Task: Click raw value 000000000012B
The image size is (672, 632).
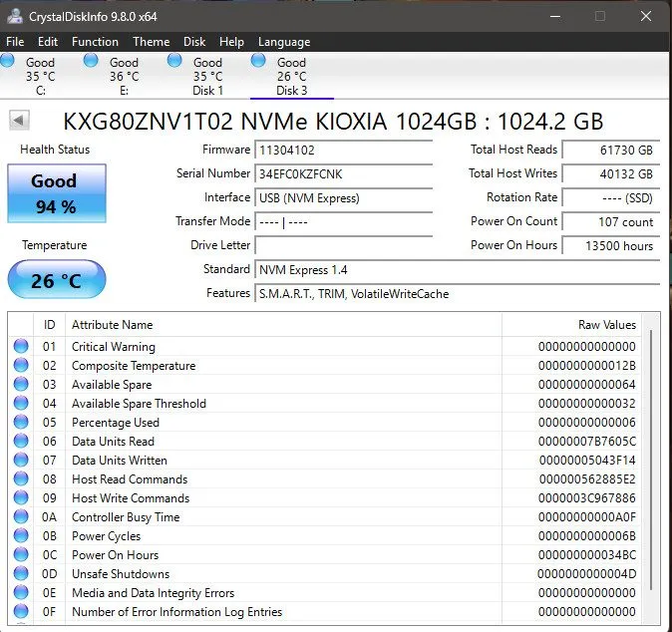Action: [587, 365]
